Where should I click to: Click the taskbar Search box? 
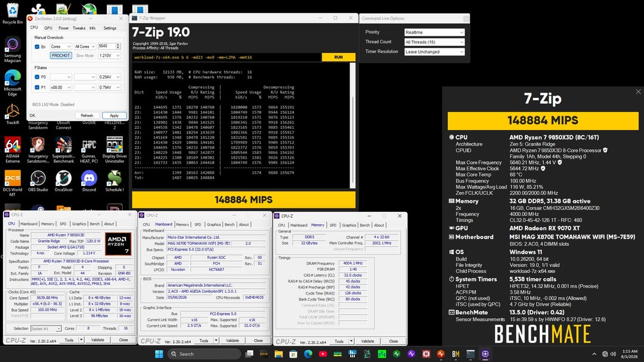coord(204,354)
